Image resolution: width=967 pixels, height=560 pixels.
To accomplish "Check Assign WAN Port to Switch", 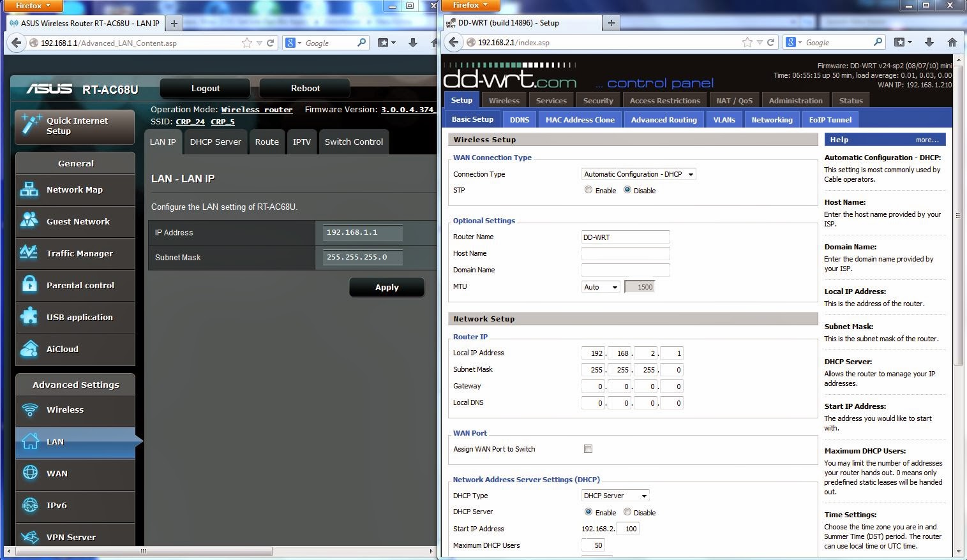I will click(588, 449).
